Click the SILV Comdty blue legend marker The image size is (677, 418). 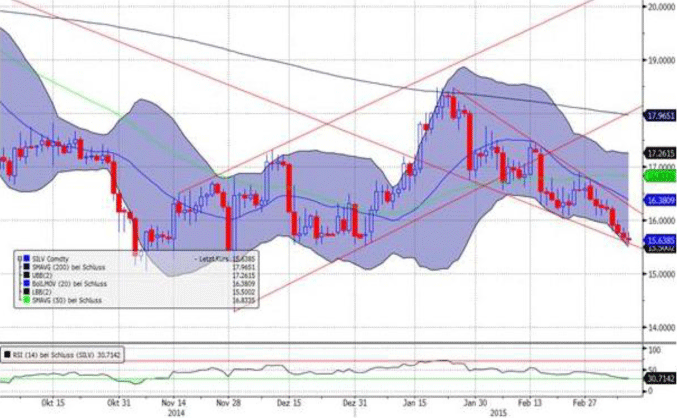[25, 259]
